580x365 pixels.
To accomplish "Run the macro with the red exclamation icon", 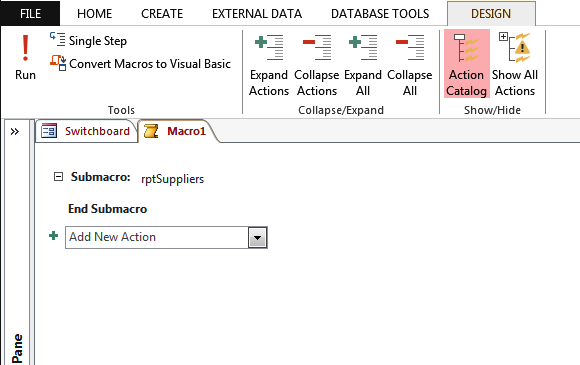I will [25, 57].
